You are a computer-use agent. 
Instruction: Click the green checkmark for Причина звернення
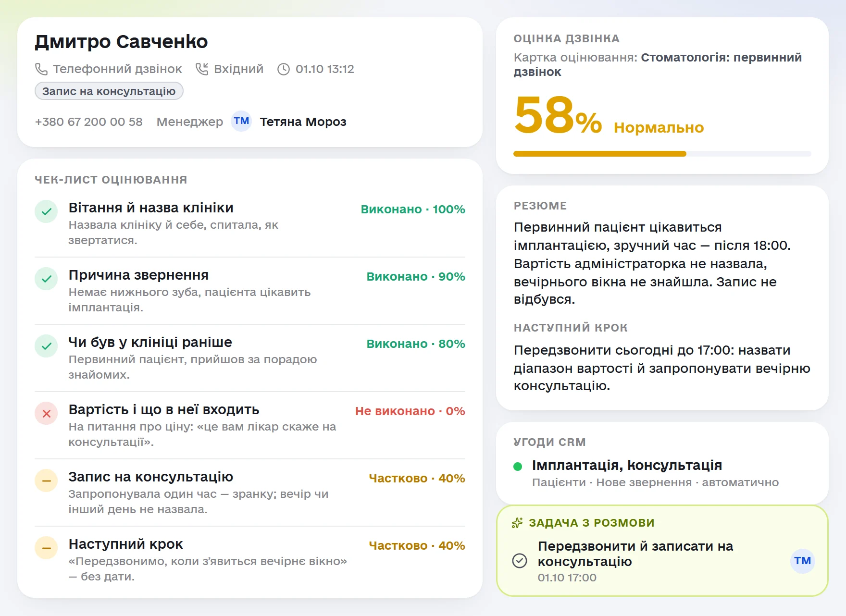tap(46, 279)
